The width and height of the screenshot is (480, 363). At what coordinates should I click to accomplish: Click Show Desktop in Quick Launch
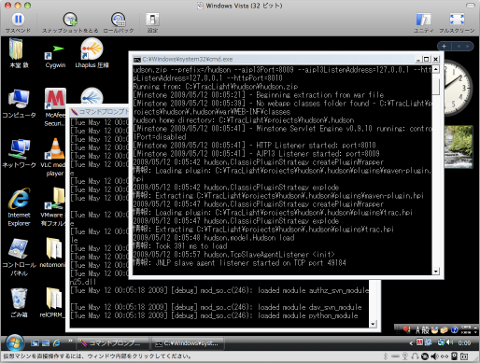(35, 343)
